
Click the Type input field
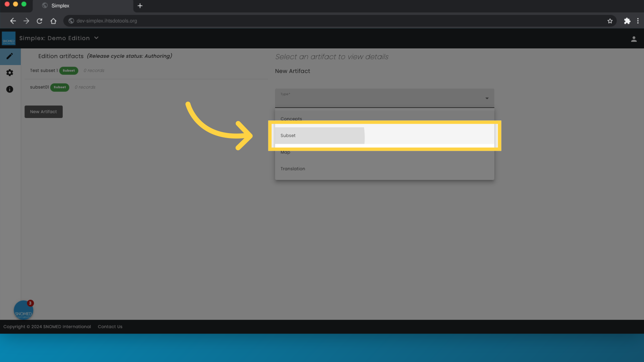point(384,98)
